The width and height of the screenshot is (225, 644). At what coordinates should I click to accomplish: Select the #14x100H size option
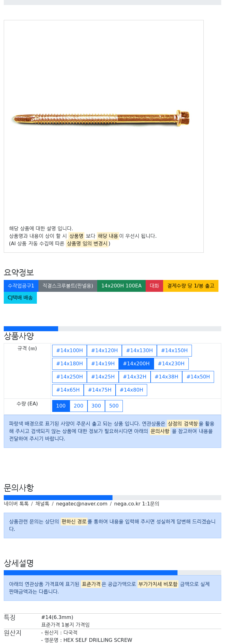69,351
